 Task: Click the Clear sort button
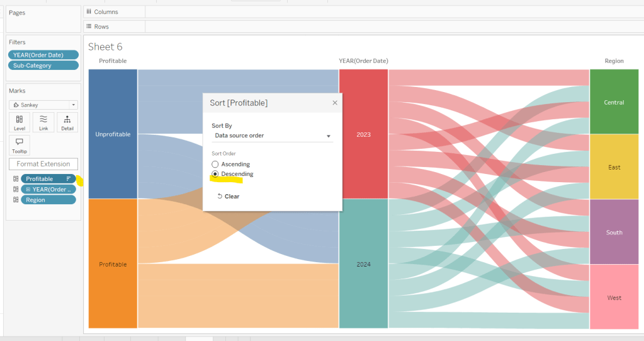click(x=228, y=197)
